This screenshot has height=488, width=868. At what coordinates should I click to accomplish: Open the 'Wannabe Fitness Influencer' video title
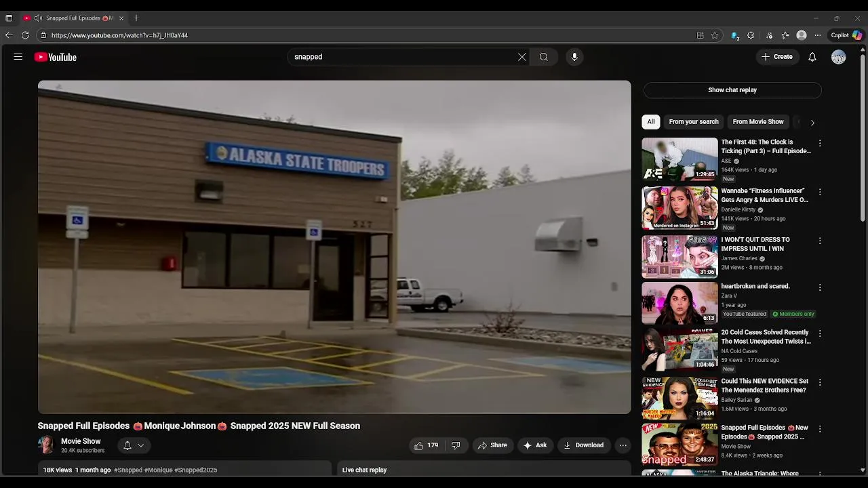click(x=765, y=195)
